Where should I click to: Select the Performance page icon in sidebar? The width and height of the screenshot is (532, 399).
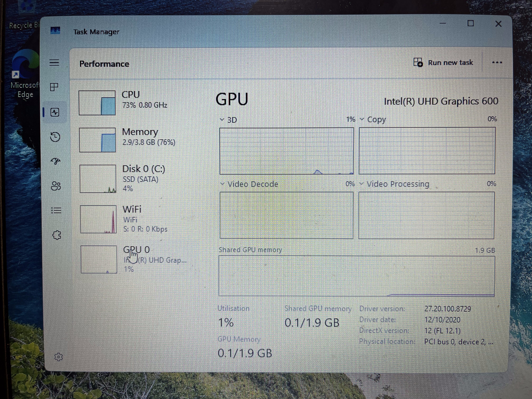55,112
